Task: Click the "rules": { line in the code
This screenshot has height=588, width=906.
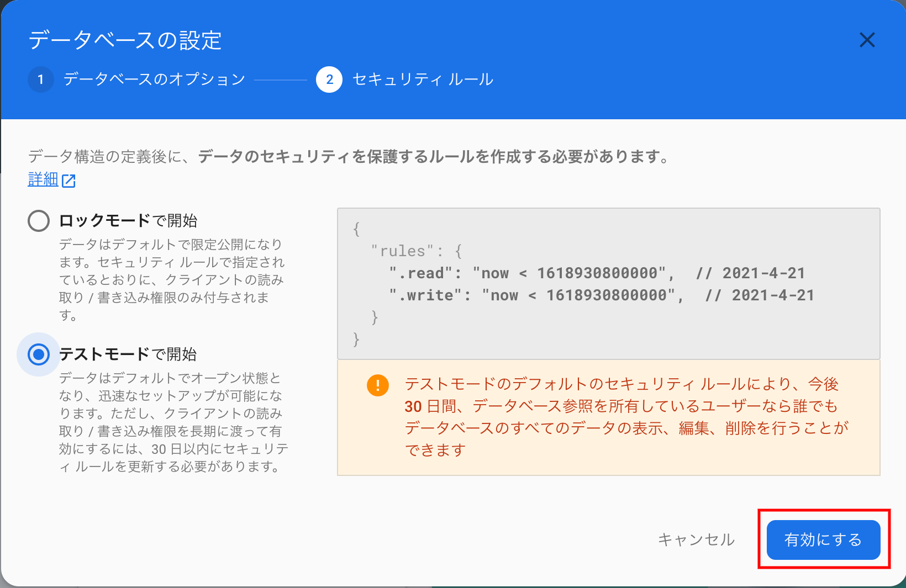Action: tap(417, 251)
